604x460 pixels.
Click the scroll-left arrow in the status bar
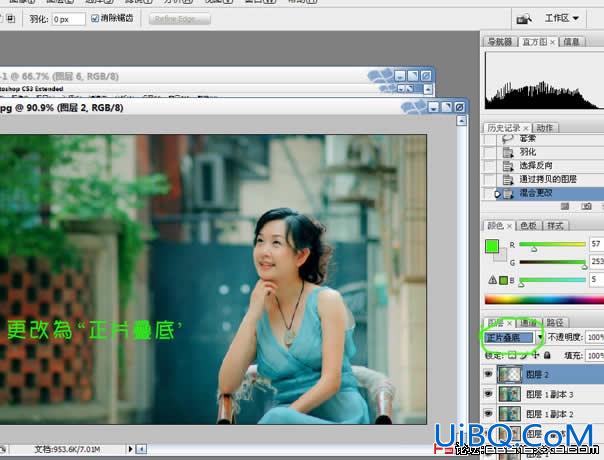[142, 449]
